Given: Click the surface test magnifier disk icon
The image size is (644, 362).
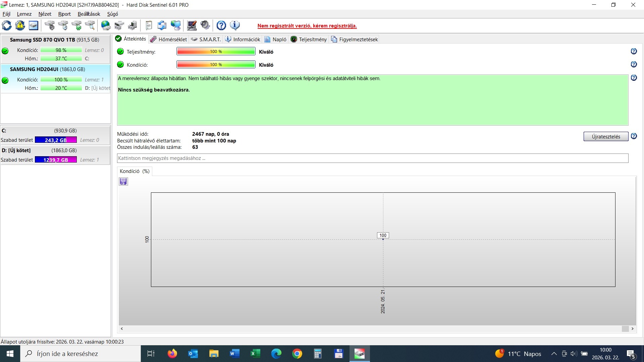Looking at the screenshot, I should (x=90, y=25).
